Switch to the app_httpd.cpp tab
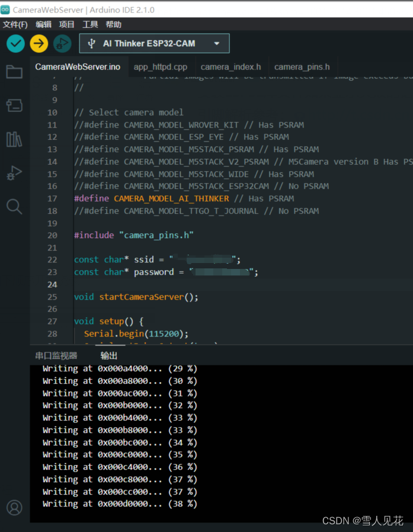The image size is (413, 532). [161, 67]
